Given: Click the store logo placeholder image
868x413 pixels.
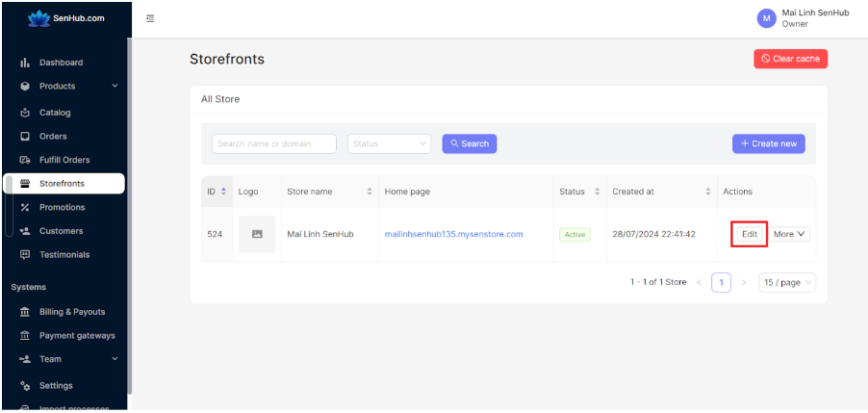Looking at the screenshot, I should click(x=257, y=234).
